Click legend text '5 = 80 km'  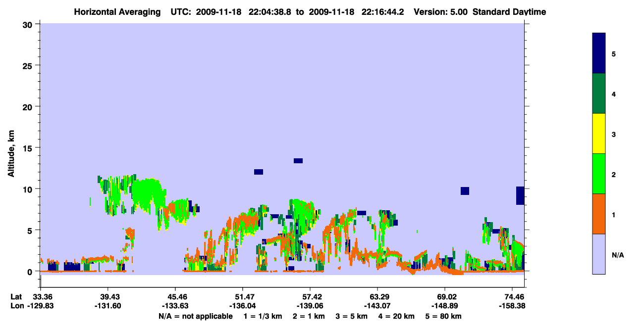pyautogui.click(x=444, y=316)
